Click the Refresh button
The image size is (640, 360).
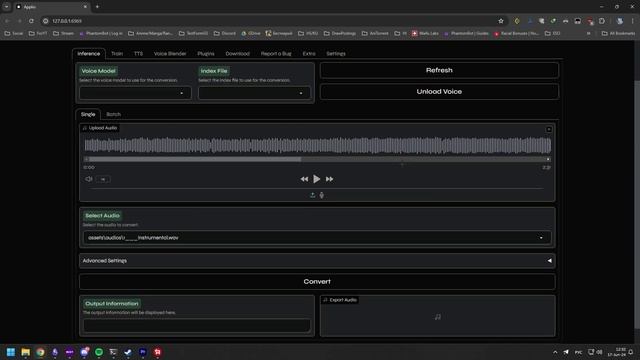coord(439,70)
